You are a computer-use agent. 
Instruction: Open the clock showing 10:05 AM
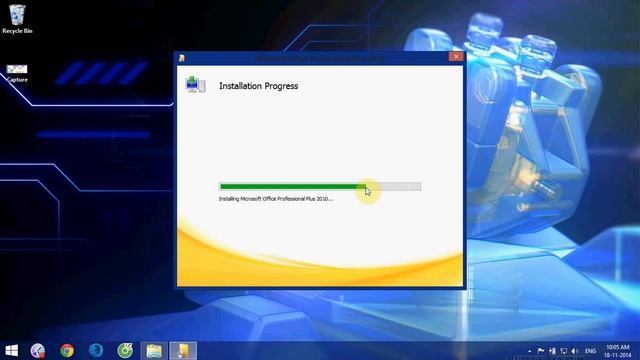pos(618,351)
